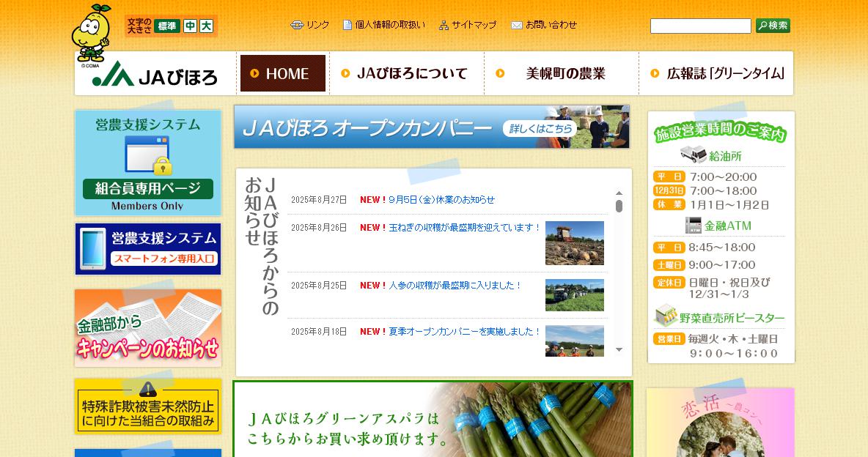Click date text 2025年8月26日
The height and width of the screenshot is (457, 868).
[x=319, y=227]
